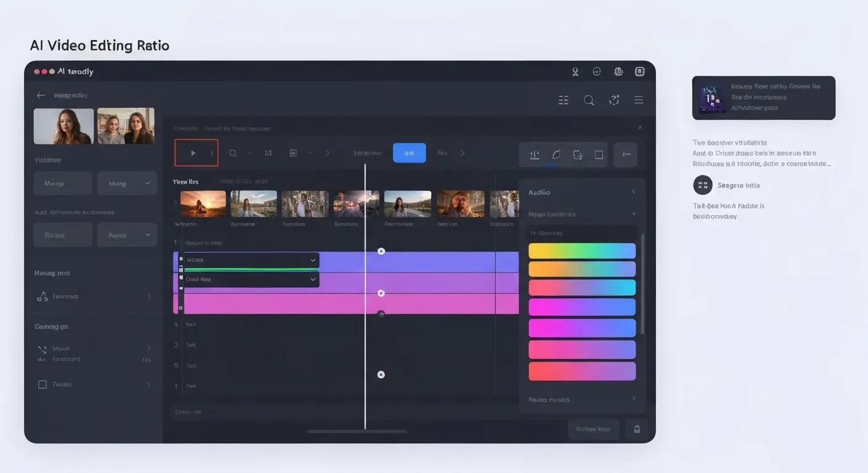Pick the red-to-purple bottom gradient swatch

click(x=582, y=371)
